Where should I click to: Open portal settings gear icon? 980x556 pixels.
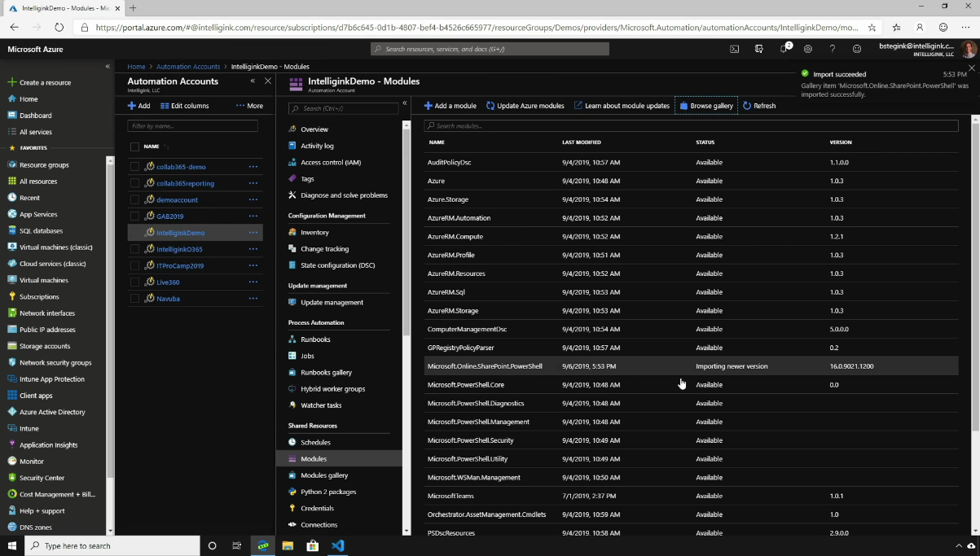808,49
